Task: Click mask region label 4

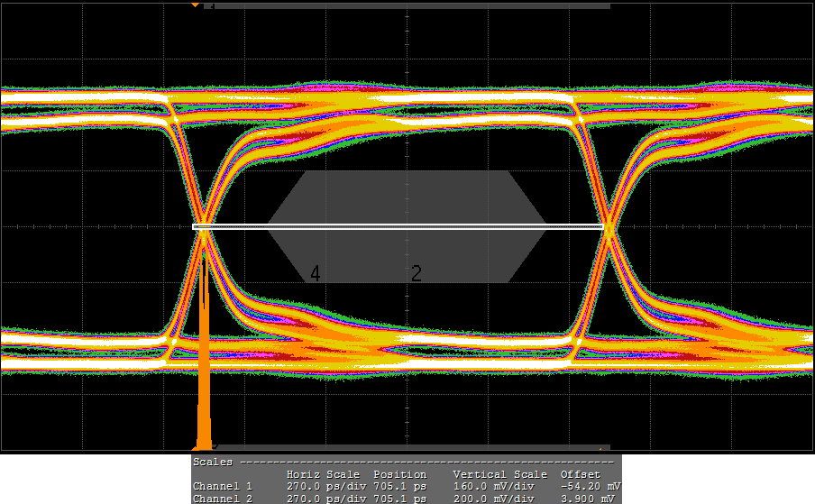Action: point(316,274)
